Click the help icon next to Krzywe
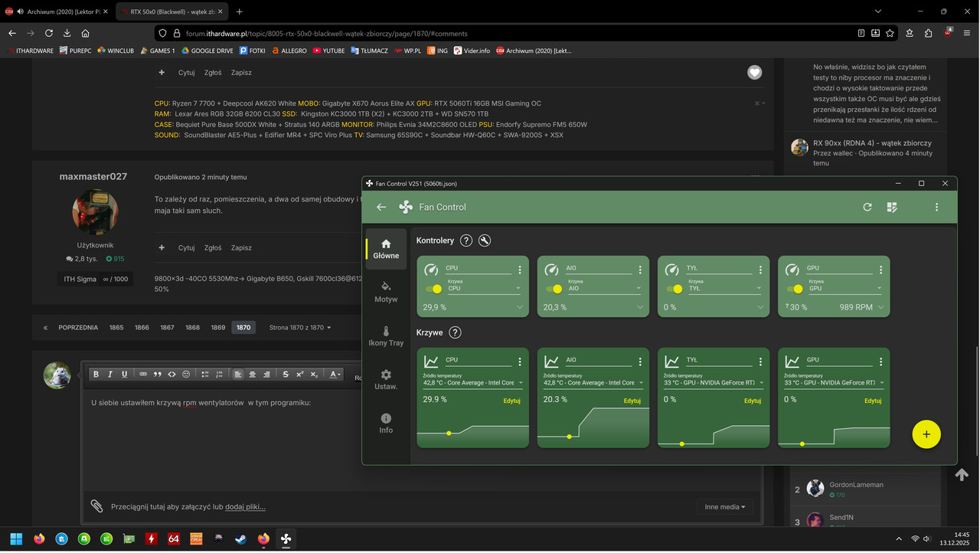Screen dimensions: 980x553 tap(455, 332)
